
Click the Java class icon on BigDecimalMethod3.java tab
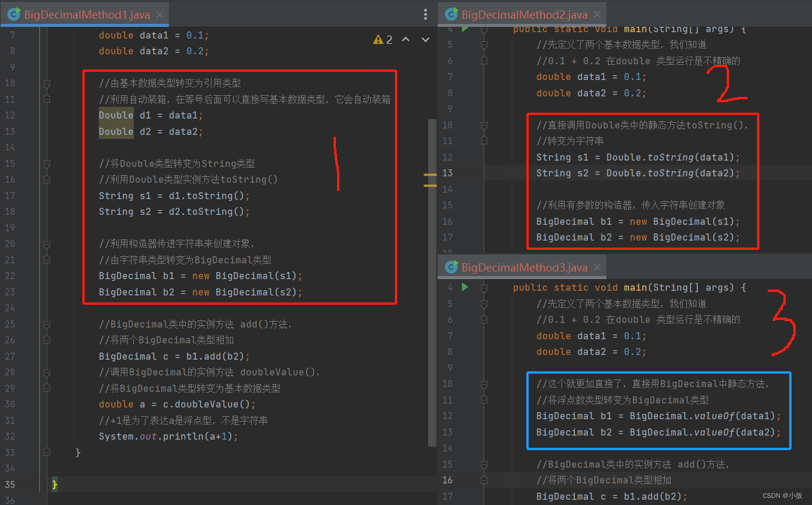(x=450, y=267)
